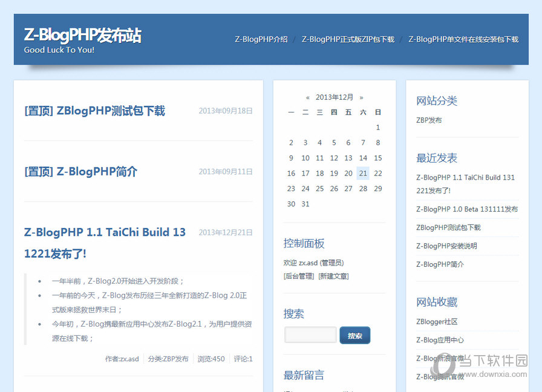The width and height of the screenshot is (542, 392).
Task: Click the 最新留言 section heading
Action: [304, 375]
